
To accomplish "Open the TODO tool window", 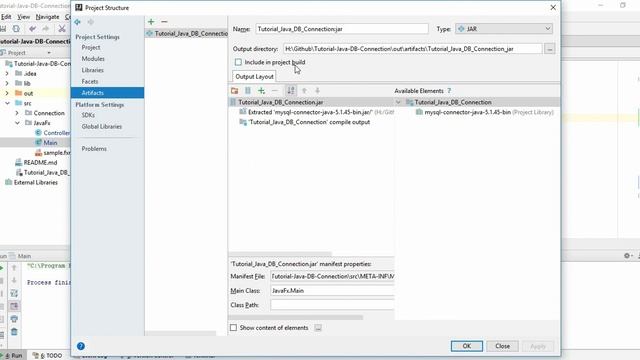I will pyautogui.click(x=47, y=356).
